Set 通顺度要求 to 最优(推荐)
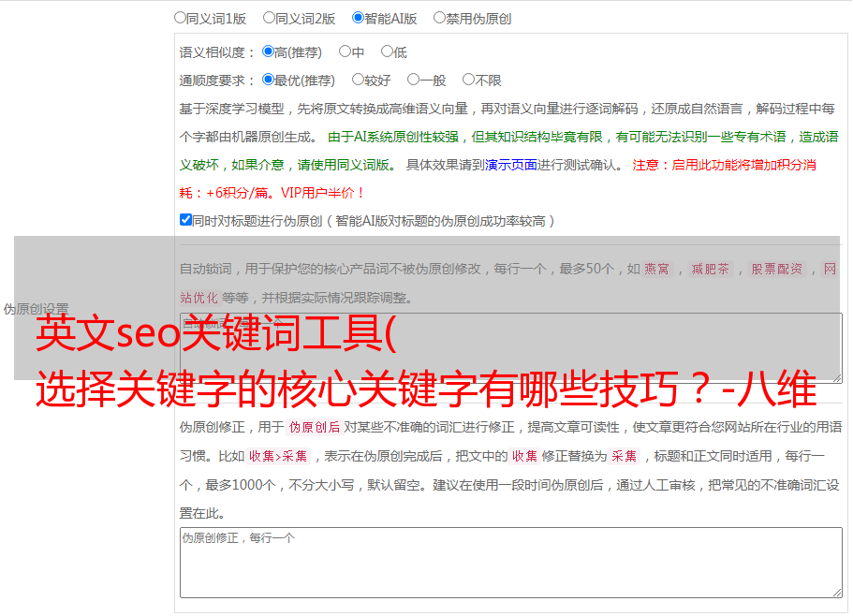This screenshot has width=853, height=616. point(268,80)
